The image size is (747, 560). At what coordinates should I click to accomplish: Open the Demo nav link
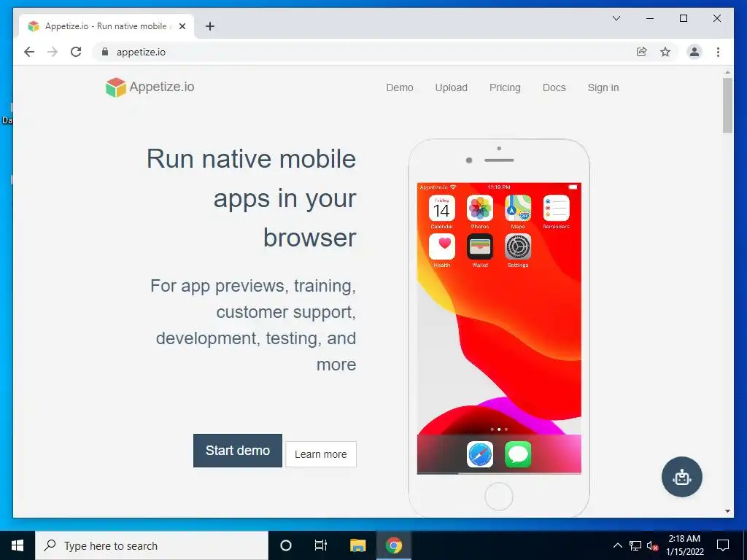tap(399, 87)
